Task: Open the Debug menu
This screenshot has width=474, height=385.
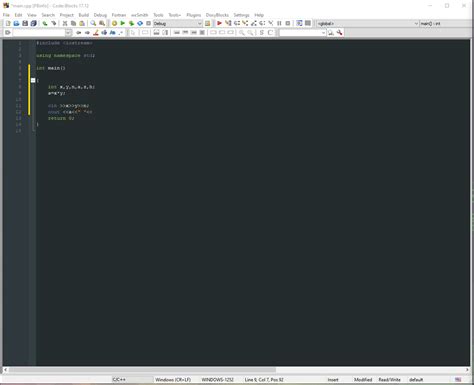Action: coord(100,15)
